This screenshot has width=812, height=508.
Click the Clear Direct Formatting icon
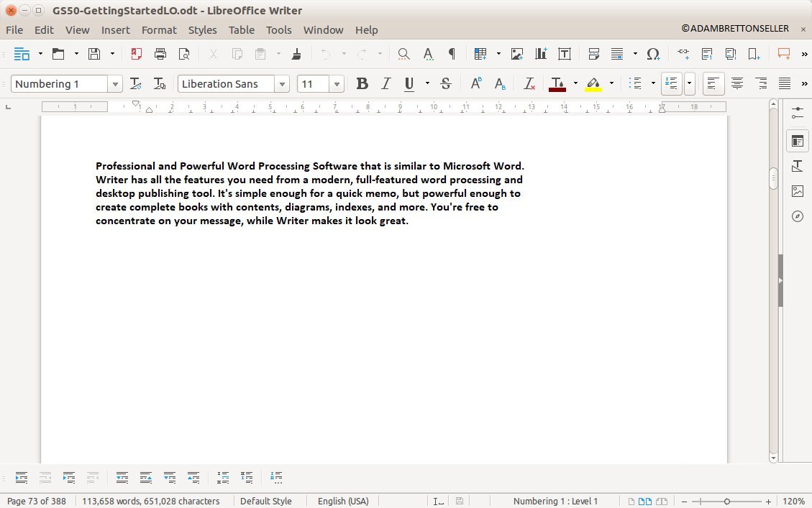tap(529, 84)
